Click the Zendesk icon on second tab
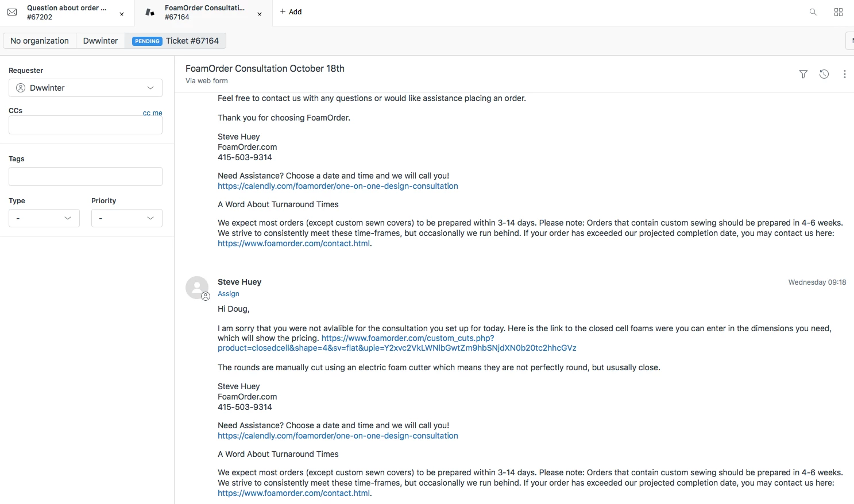 150,12
